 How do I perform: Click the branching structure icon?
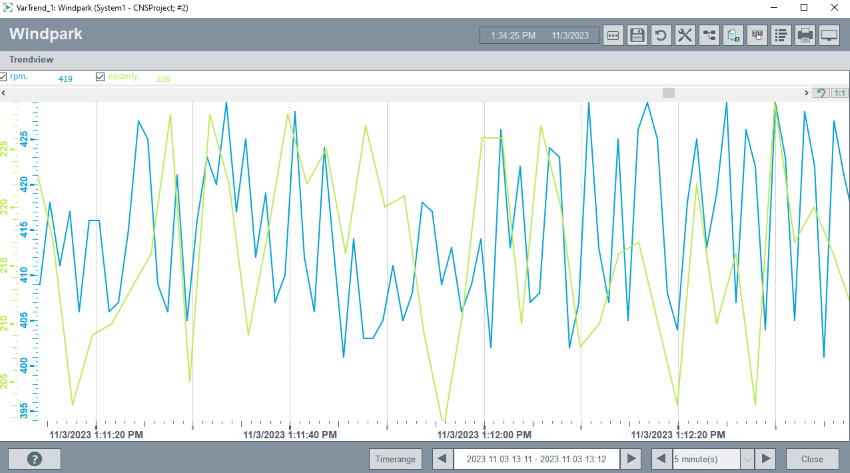point(709,35)
